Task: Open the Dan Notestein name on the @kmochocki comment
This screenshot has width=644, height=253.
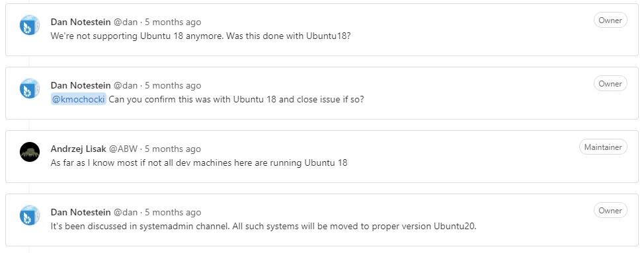Action: point(81,85)
